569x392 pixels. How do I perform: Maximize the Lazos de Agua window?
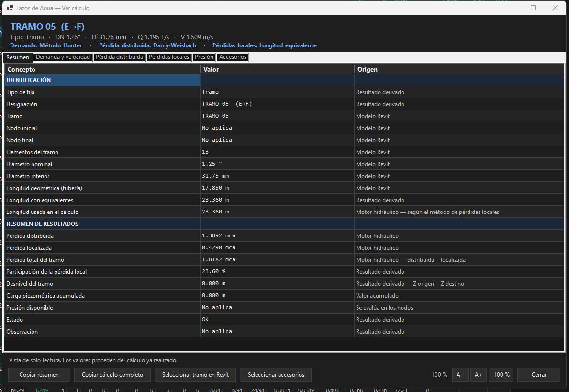click(533, 8)
